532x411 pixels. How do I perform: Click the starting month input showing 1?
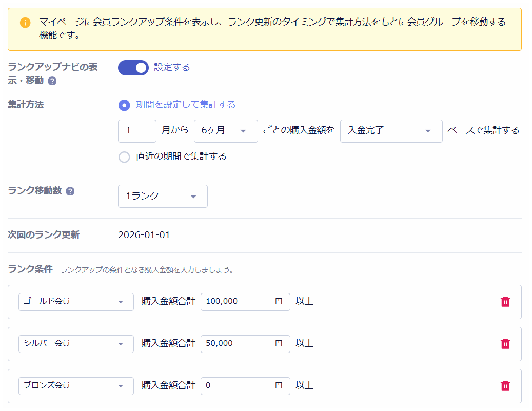pyautogui.click(x=136, y=131)
